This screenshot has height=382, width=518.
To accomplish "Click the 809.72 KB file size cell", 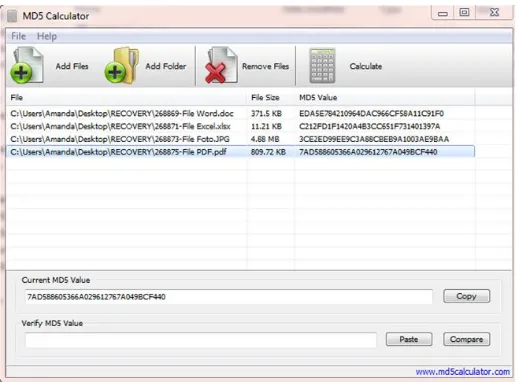I will click(268, 152).
